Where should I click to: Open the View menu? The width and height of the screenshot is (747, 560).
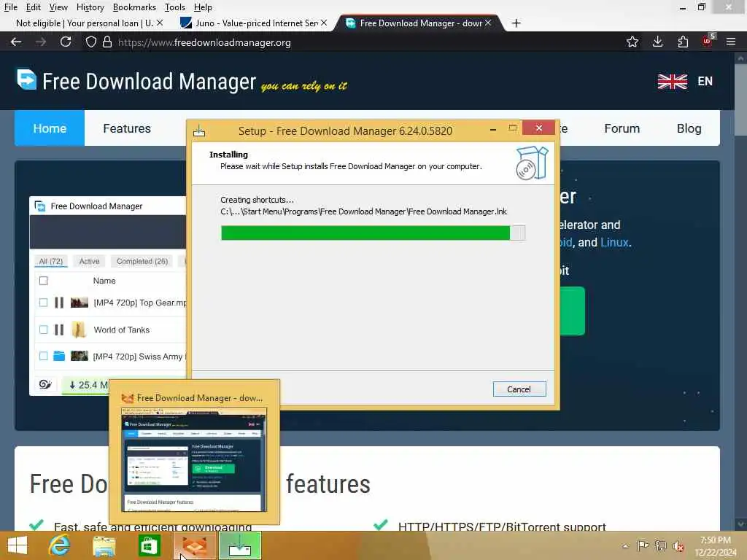tap(58, 7)
